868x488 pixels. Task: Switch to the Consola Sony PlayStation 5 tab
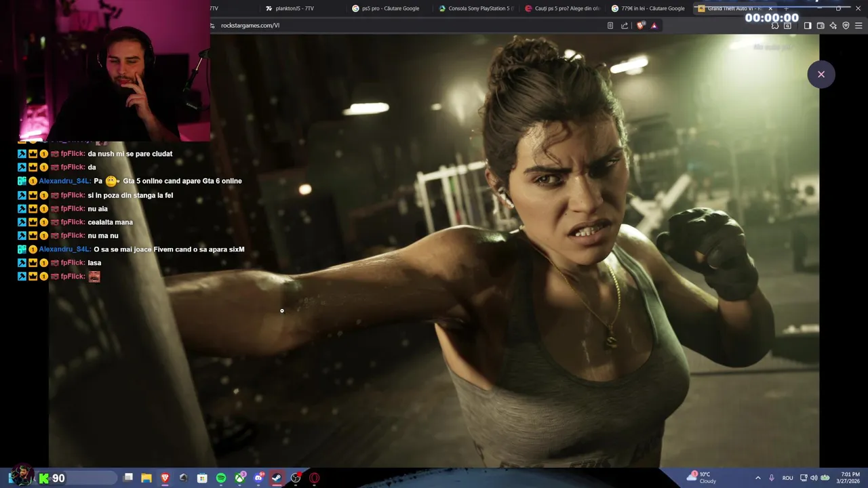click(477, 8)
